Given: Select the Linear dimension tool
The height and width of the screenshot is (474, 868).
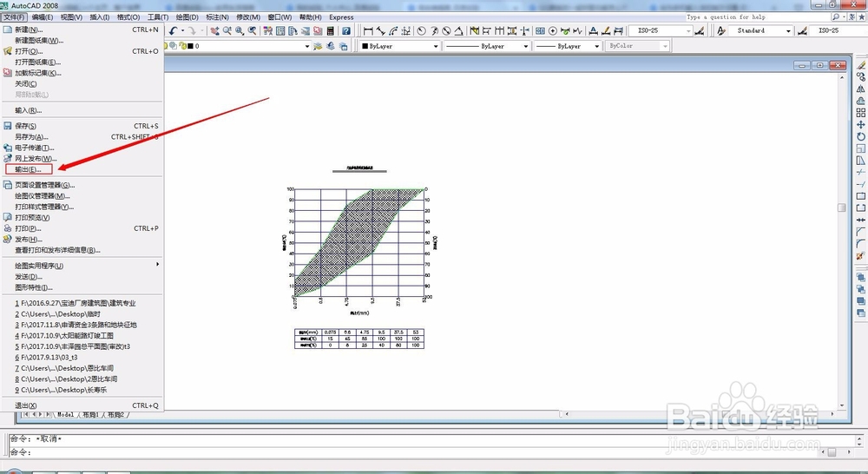Looking at the screenshot, I should pos(368,31).
